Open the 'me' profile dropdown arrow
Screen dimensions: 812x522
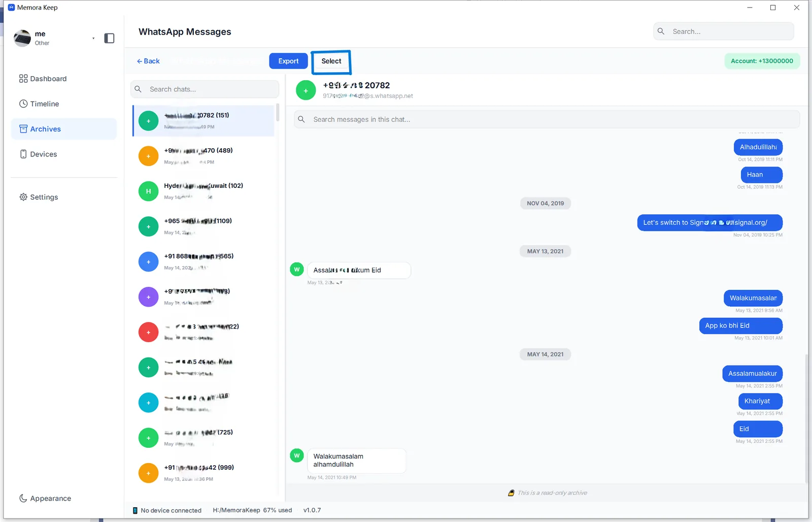click(x=93, y=38)
